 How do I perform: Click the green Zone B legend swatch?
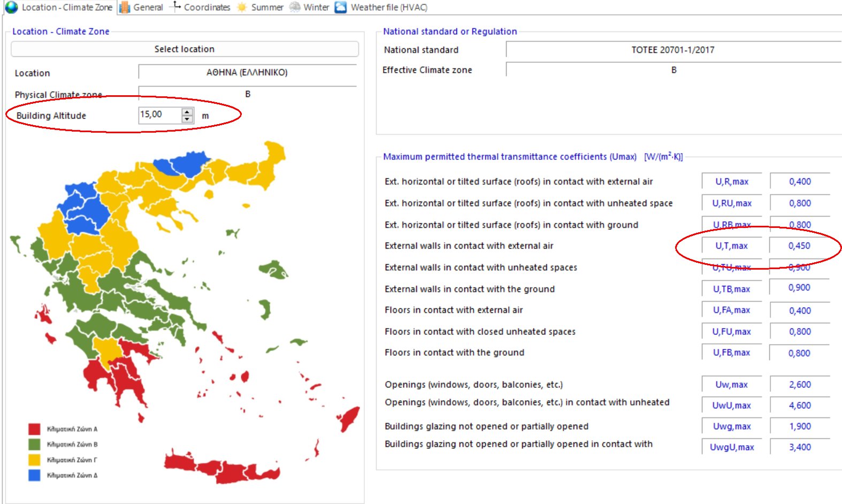34,445
